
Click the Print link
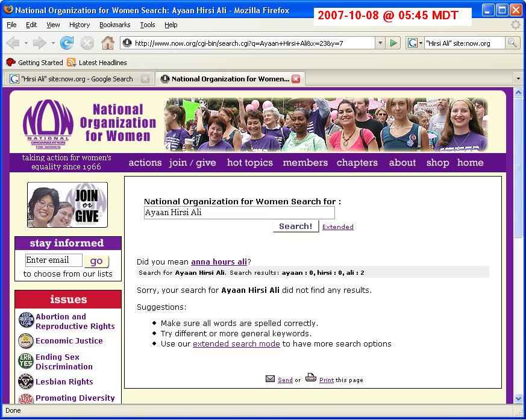pyautogui.click(x=327, y=380)
